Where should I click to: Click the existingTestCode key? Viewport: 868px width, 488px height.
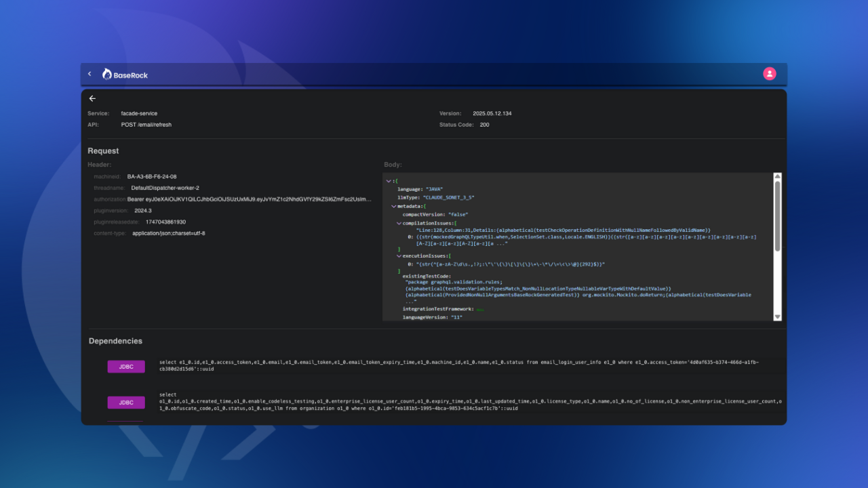click(x=427, y=276)
